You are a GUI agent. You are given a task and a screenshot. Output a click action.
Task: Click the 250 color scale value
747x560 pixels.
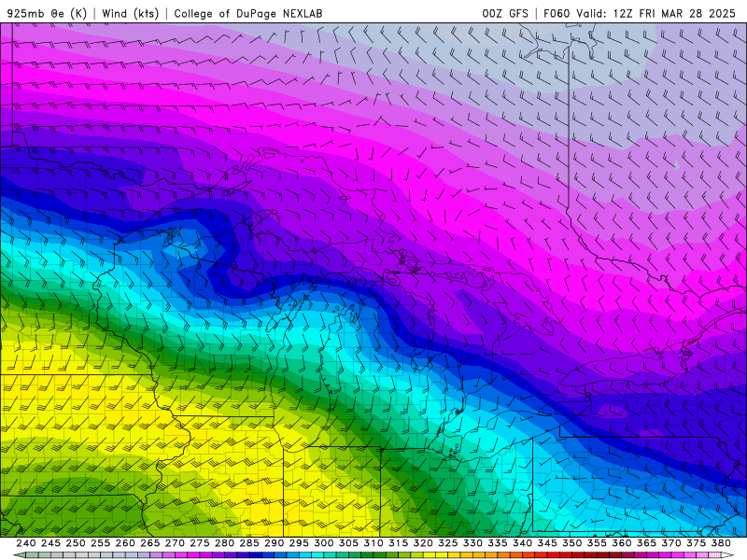76,543
